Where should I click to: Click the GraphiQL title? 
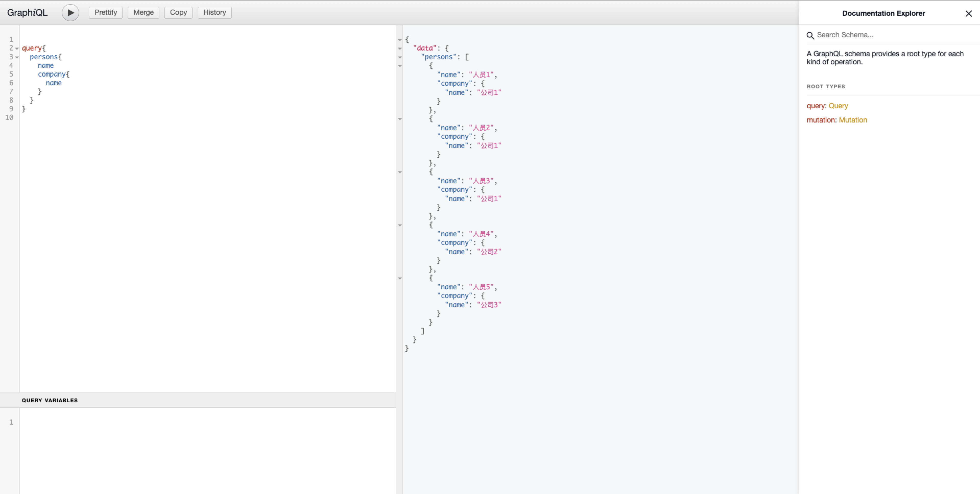(x=27, y=13)
